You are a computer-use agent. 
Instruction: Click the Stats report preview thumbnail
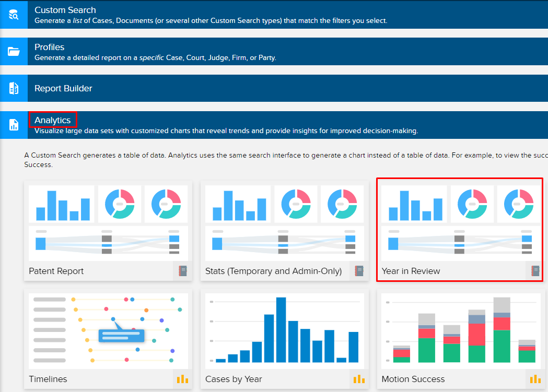pos(285,223)
